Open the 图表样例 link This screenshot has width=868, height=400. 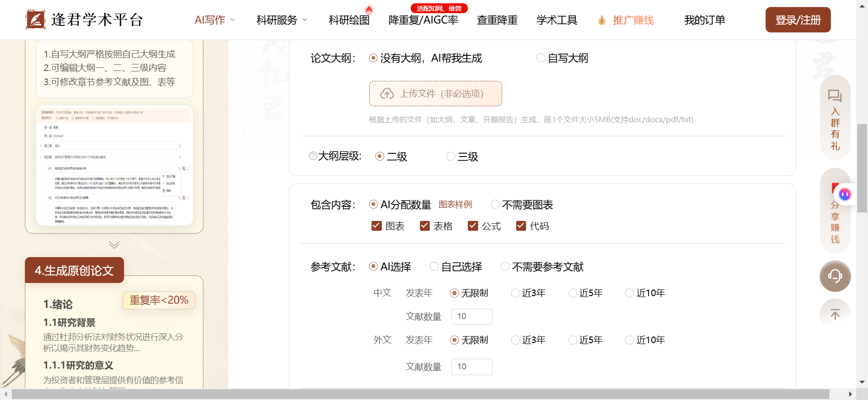455,204
